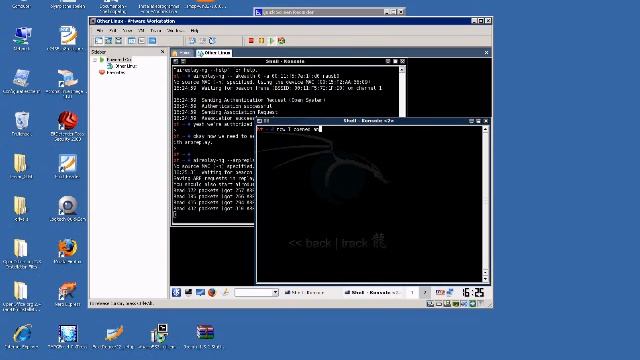
Task: Switch to the Home tab
Action: [182, 53]
